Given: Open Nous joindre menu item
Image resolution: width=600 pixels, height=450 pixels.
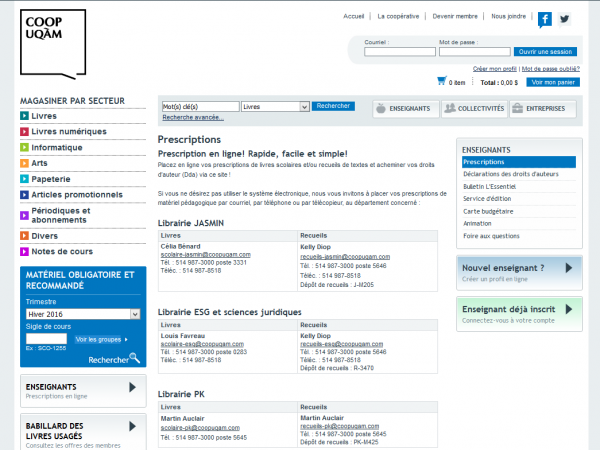Looking at the screenshot, I should pos(509,16).
